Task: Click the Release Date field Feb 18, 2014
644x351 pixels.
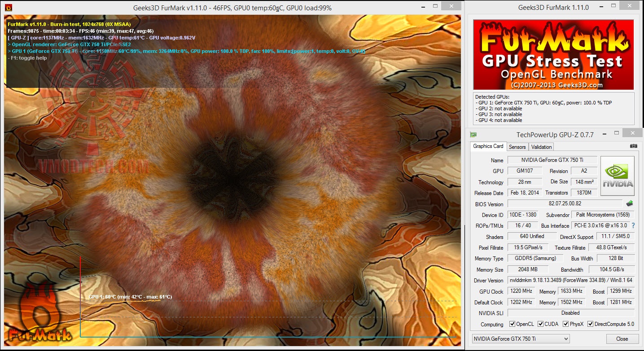Action: tap(524, 193)
